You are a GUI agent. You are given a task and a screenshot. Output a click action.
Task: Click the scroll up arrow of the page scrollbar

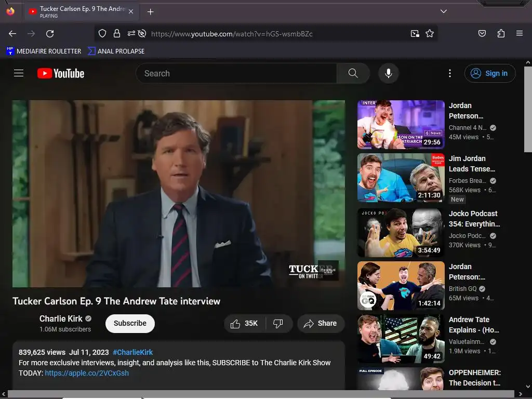click(x=528, y=62)
